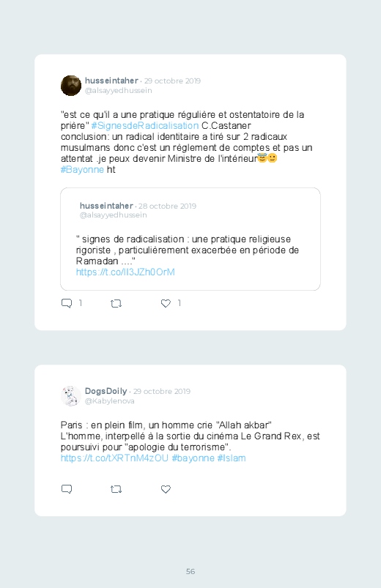Open the quoted tweet dated 28 octobre 2019
The height and width of the screenshot is (588, 381).
pyautogui.click(x=190, y=239)
